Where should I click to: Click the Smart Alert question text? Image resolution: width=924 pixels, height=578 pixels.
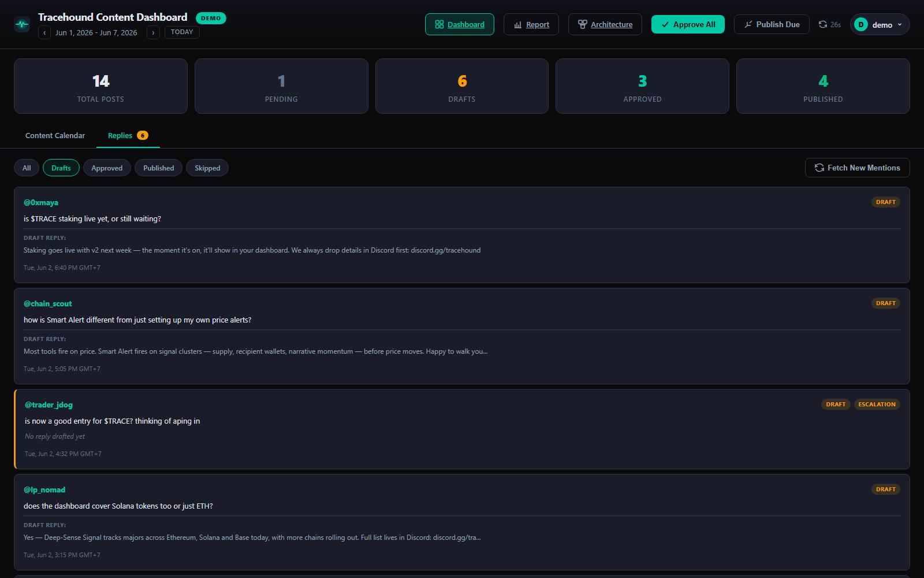(137, 320)
